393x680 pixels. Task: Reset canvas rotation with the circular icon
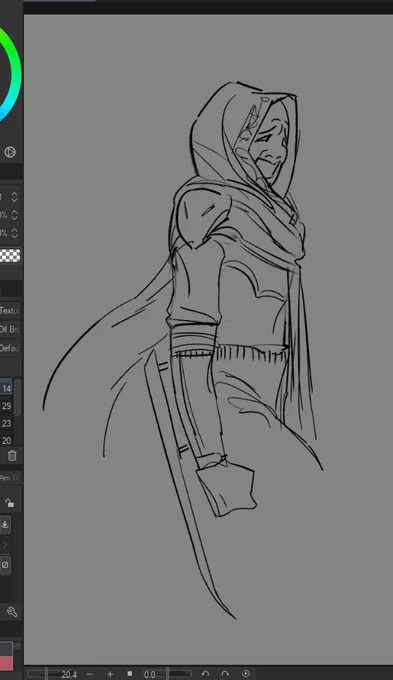tap(246, 673)
